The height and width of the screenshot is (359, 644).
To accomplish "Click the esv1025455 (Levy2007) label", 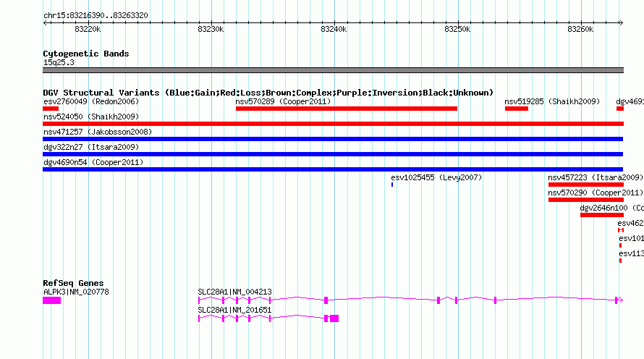I will click(x=436, y=177).
